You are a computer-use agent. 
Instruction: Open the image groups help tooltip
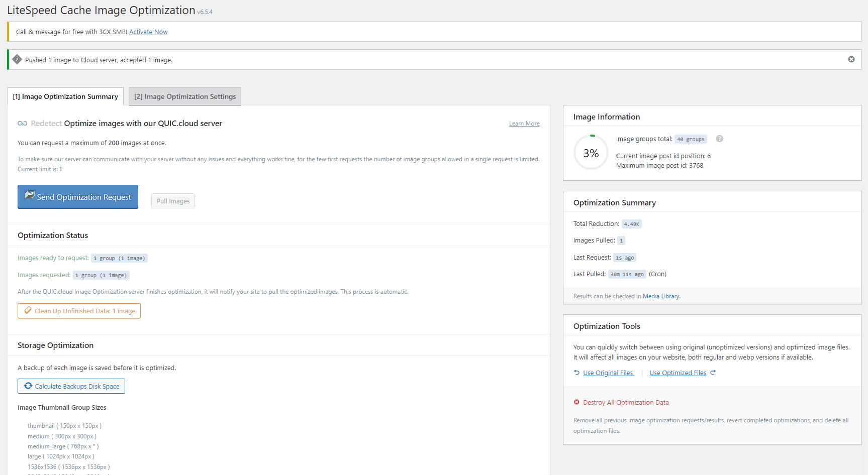(x=719, y=139)
